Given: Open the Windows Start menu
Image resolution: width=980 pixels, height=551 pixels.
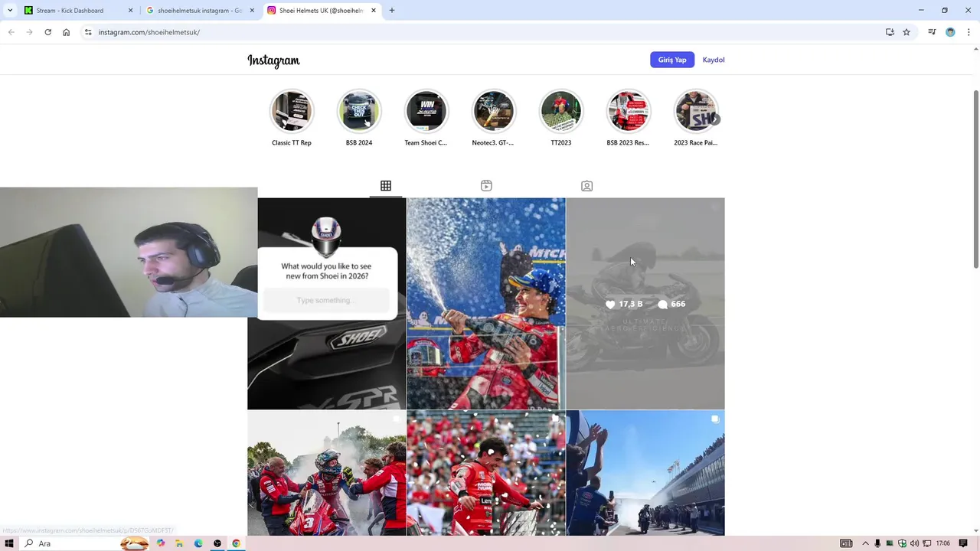Looking at the screenshot, I should point(9,543).
